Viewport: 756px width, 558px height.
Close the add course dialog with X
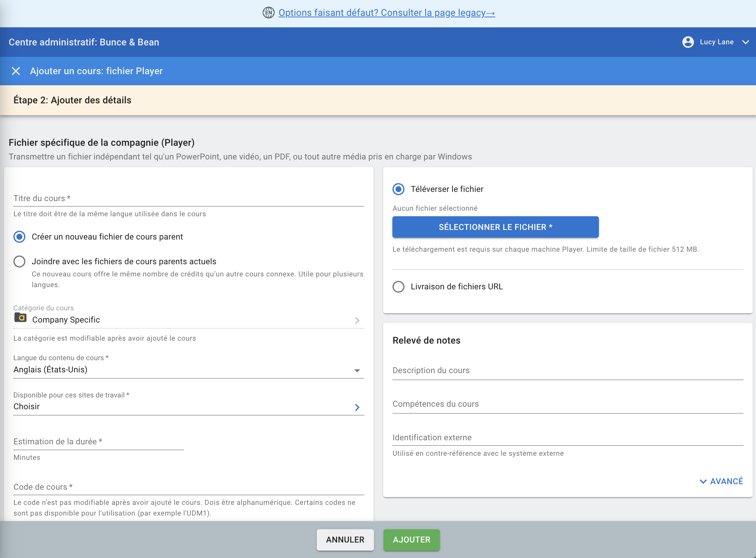16,71
